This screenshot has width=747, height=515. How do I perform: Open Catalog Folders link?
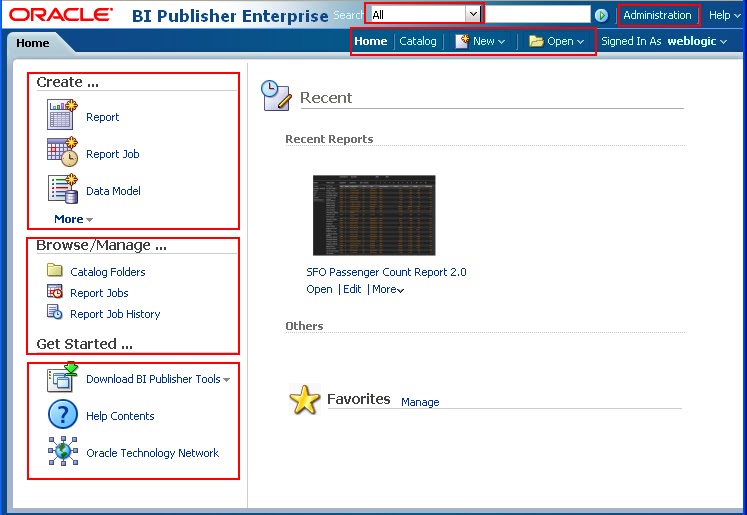tap(108, 272)
